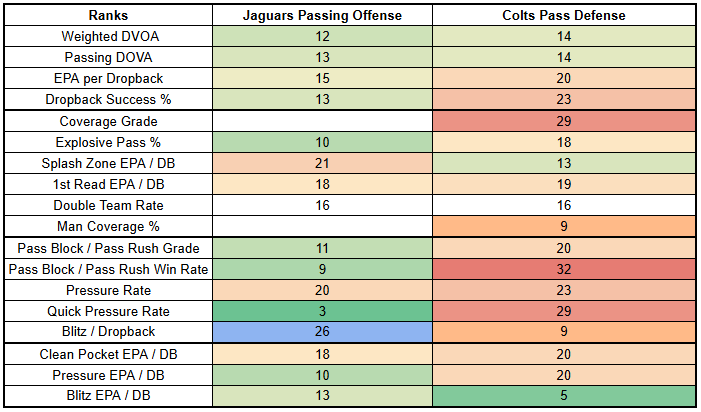This screenshot has height=412, width=701.
Task: Select Colts Splash Zone EPA value 13
Action: [562, 163]
